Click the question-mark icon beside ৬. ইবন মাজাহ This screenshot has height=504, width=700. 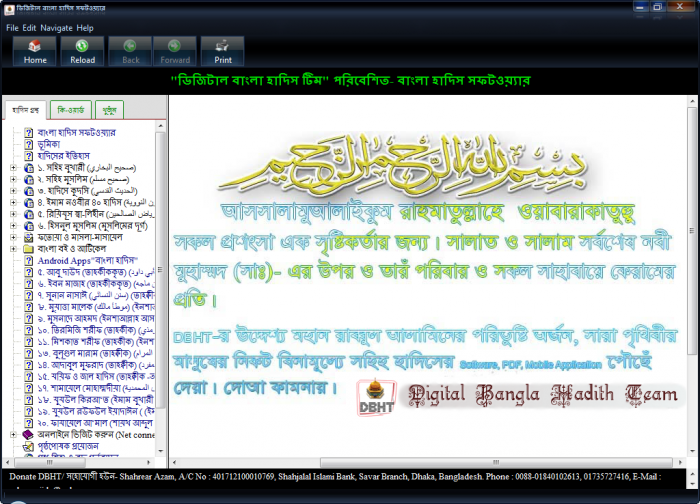coord(29,284)
